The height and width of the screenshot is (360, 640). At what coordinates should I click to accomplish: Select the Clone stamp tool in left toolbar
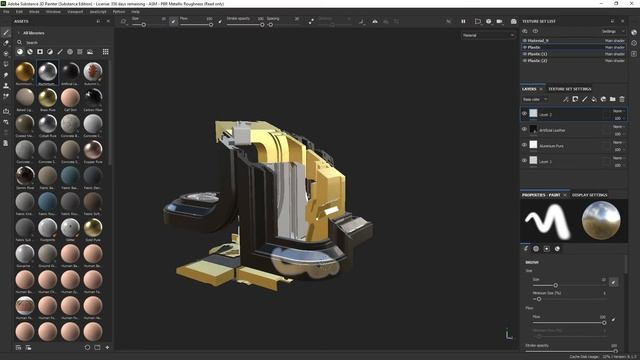[x=6, y=86]
